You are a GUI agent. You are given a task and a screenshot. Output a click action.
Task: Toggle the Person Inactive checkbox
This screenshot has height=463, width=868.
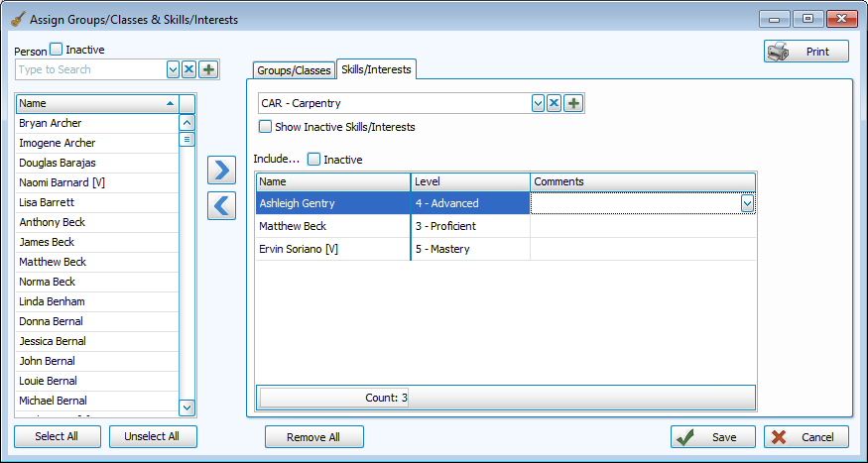[57, 50]
